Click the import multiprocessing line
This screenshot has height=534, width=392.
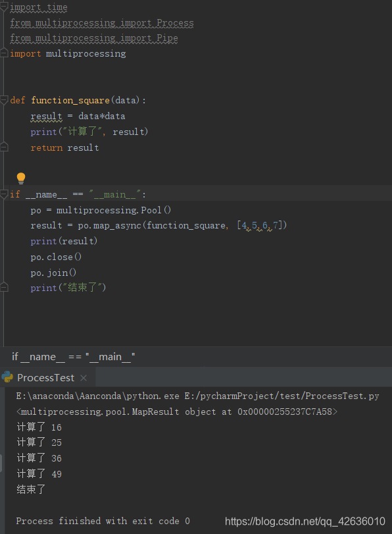[x=68, y=54]
